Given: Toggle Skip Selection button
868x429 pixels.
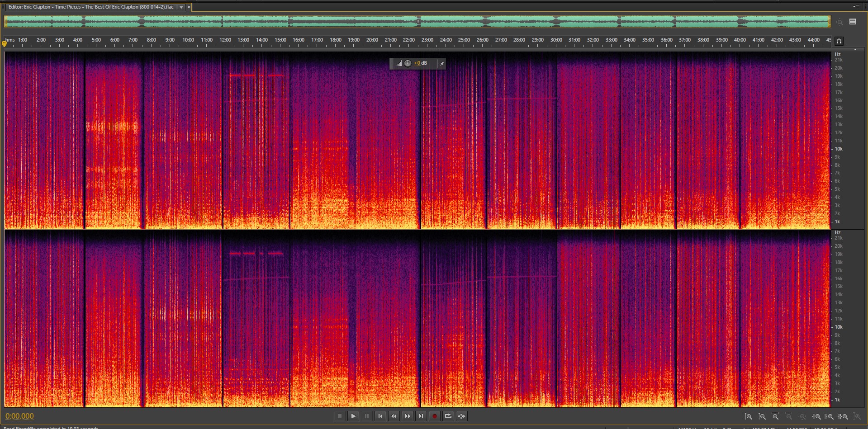Looking at the screenshot, I should pyautogui.click(x=461, y=416).
